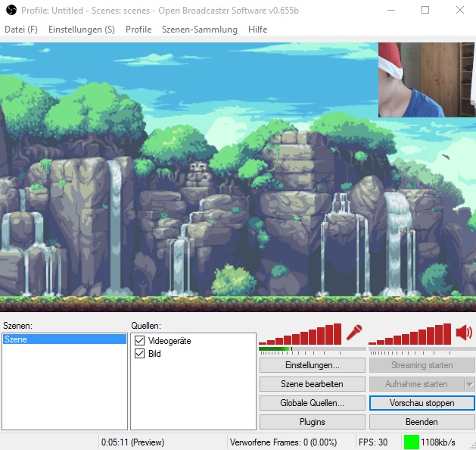Minimize the OBS window

[x=391, y=10]
